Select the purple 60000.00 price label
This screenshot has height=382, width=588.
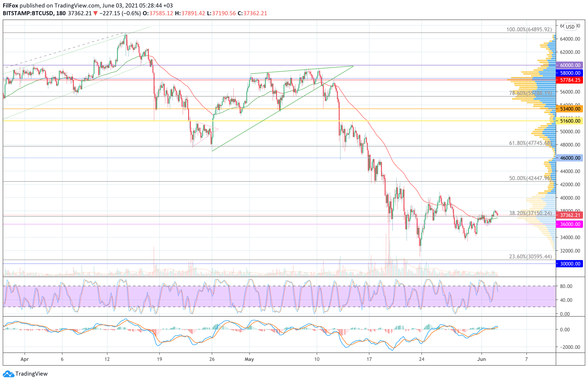(x=570, y=65)
